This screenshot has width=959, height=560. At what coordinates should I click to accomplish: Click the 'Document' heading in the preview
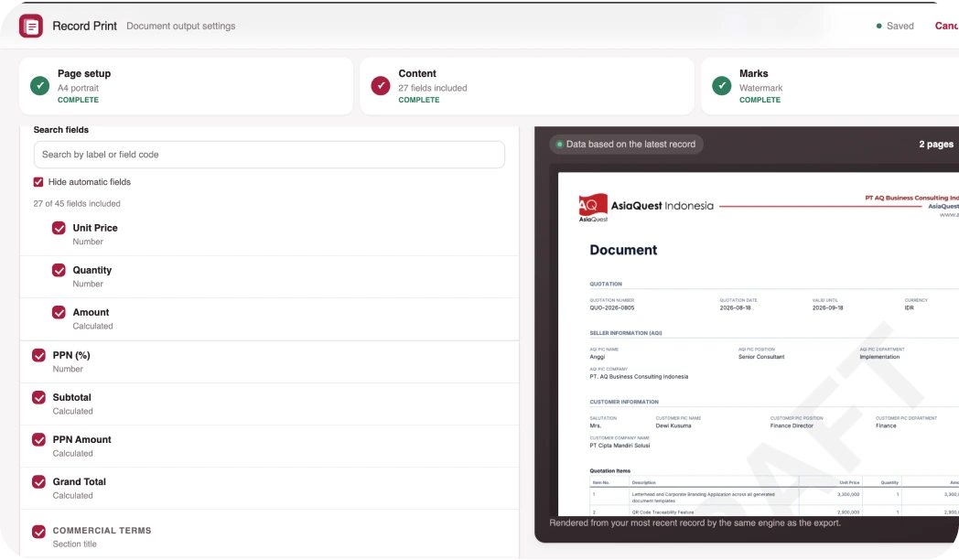pos(623,250)
